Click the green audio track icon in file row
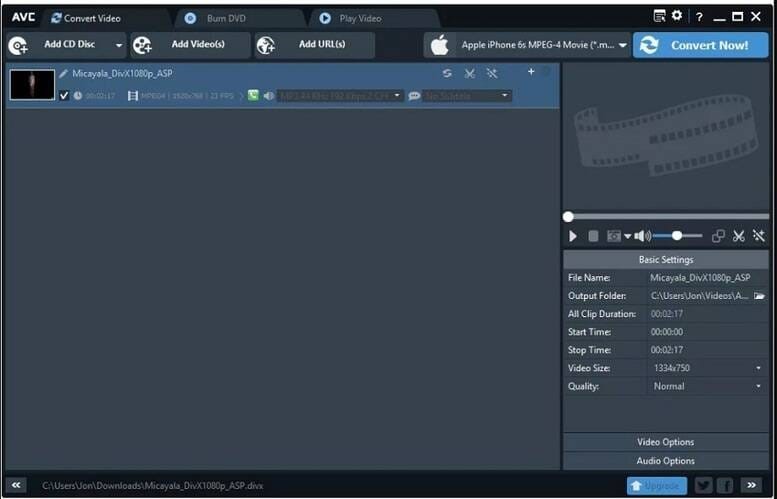 [x=253, y=95]
